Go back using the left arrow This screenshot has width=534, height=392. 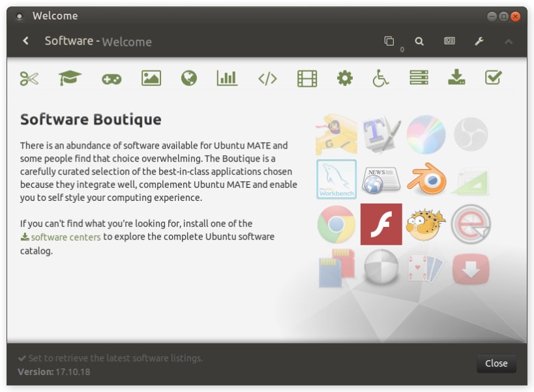25,41
